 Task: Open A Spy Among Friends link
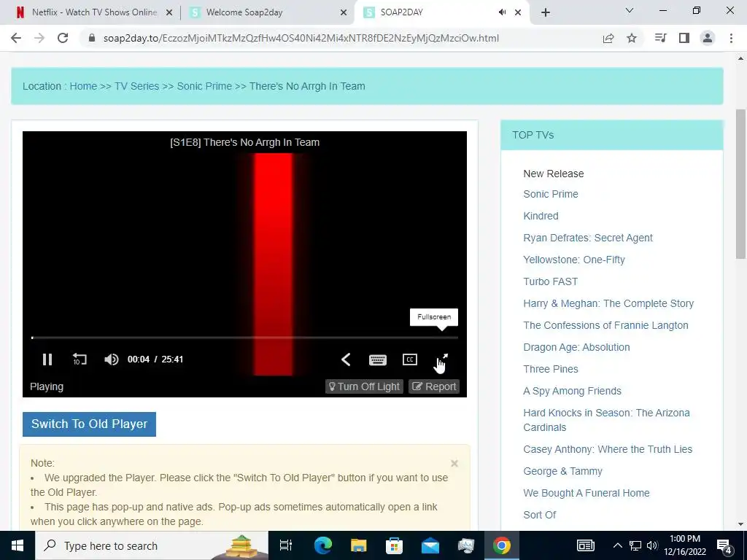pyautogui.click(x=572, y=391)
